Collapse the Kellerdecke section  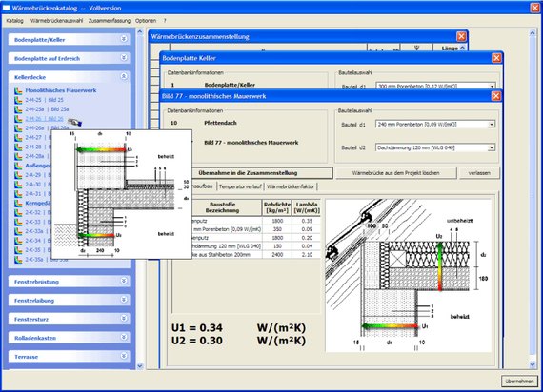[x=124, y=76]
